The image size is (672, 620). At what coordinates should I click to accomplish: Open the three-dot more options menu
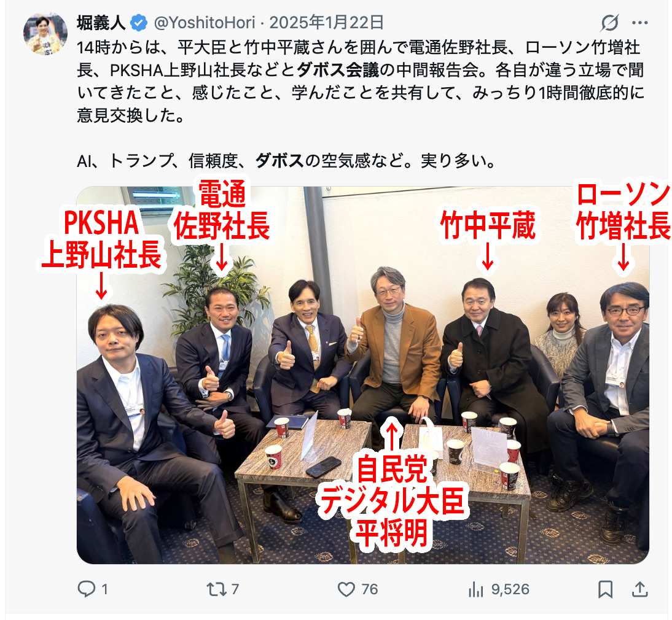(x=640, y=23)
